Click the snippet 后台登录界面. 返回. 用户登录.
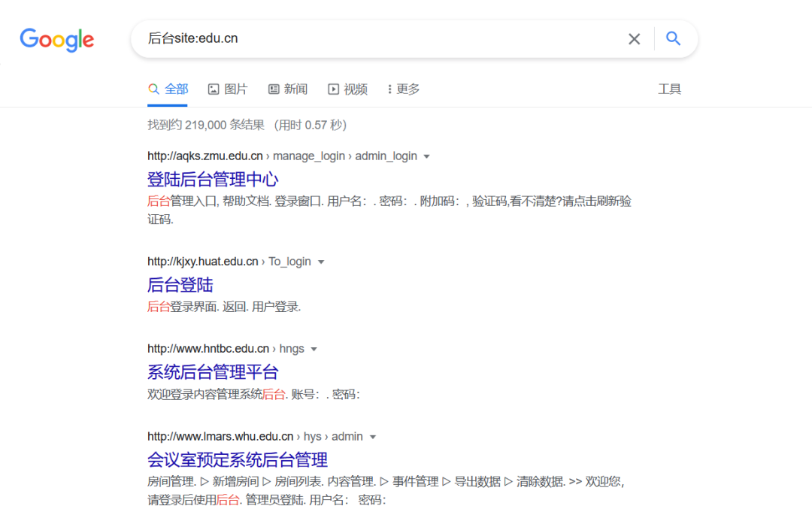Image resolution: width=812 pixels, height=521 pixels. tap(224, 307)
